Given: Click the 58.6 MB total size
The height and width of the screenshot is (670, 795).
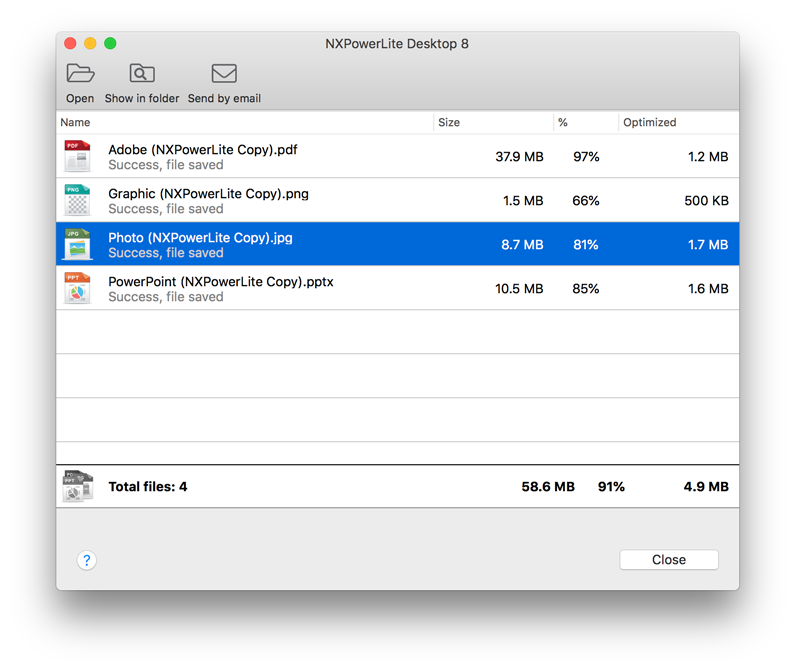Looking at the screenshot, I should point(548,486).
